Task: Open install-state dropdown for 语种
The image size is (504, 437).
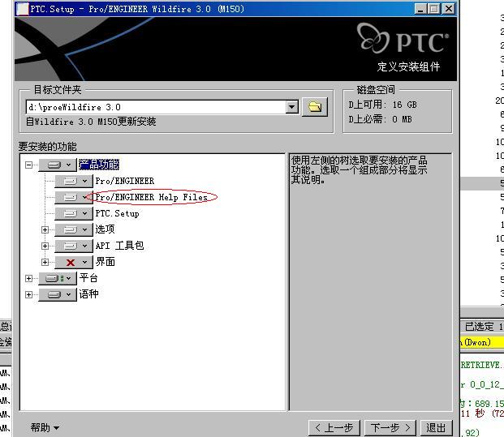Action: click(x=58, y=294)
